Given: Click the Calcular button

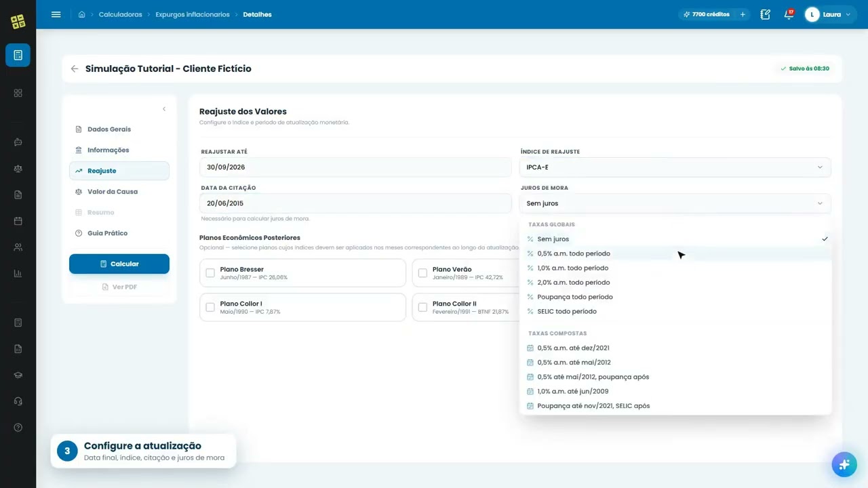Looking at the screenshot, I should click(x=119, y=264).
